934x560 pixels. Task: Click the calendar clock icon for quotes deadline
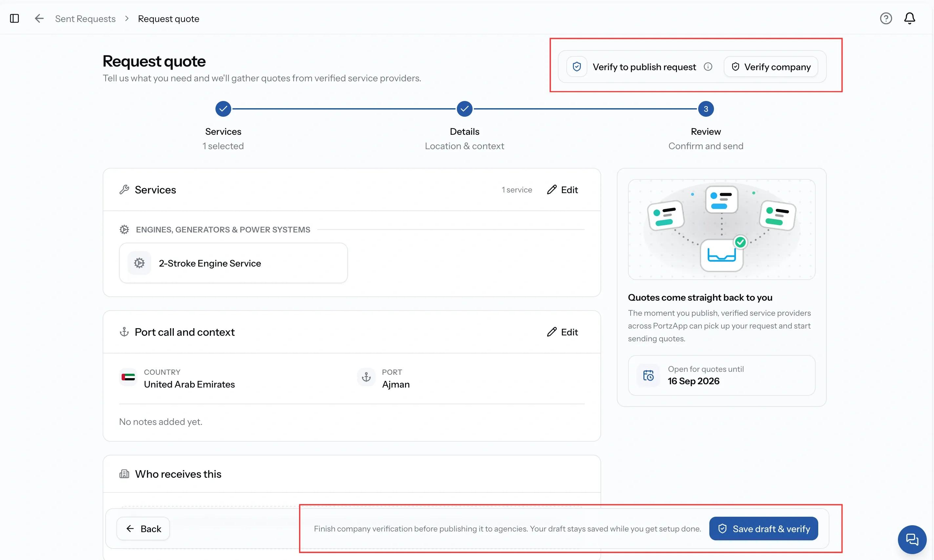point(648,375)
